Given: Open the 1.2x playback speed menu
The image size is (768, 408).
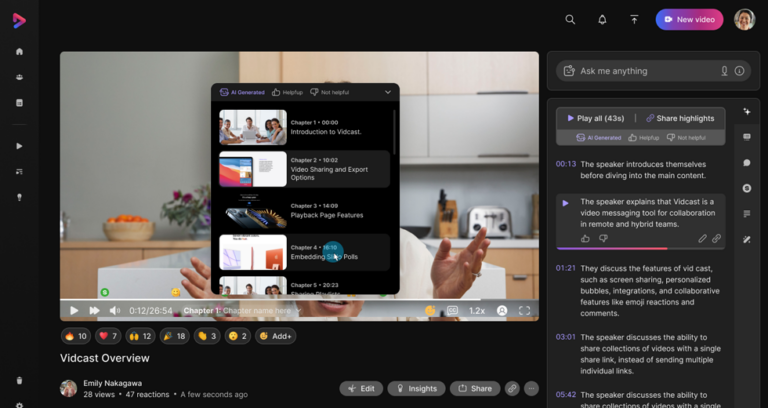Looking at the screenshot, I should tap(477, 311).
